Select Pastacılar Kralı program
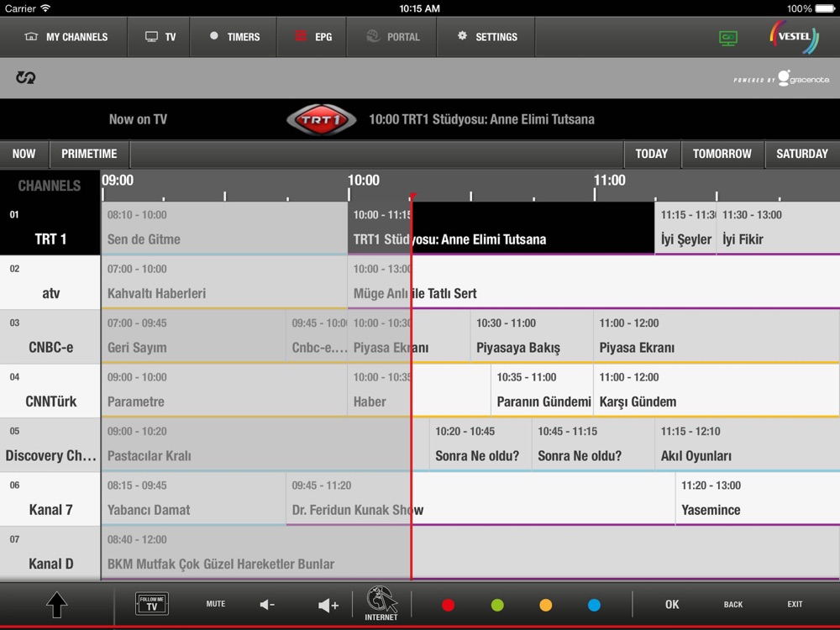 pos(265,444)
